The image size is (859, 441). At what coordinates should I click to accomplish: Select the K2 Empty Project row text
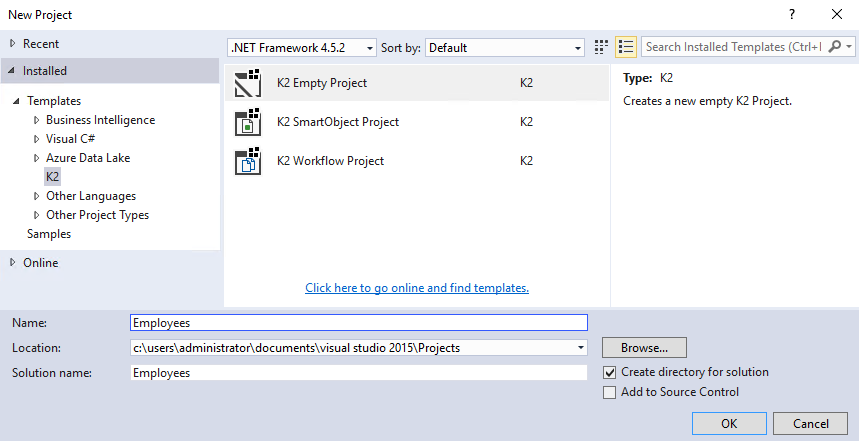pyautogui.click(x=322, y=83)
